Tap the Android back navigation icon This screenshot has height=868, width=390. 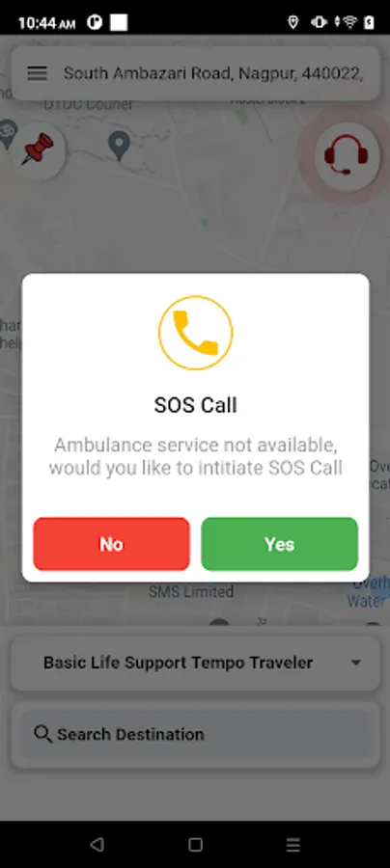click(97, 844)
